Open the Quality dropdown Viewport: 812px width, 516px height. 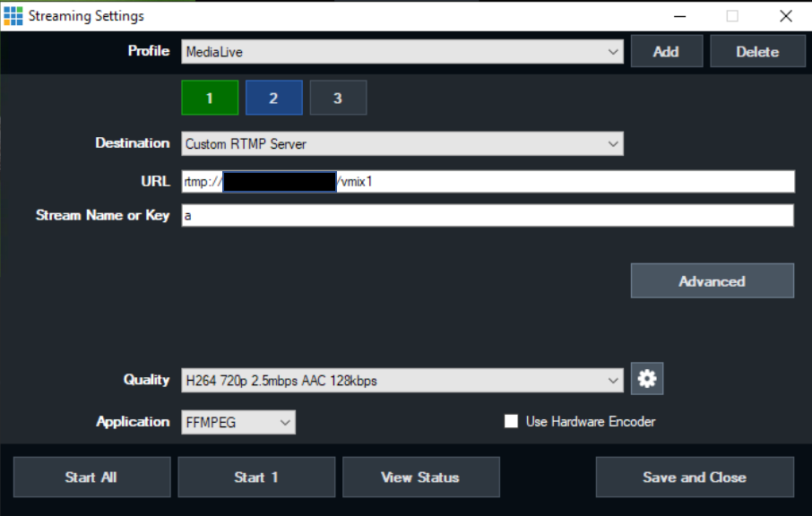coord(402,379)
